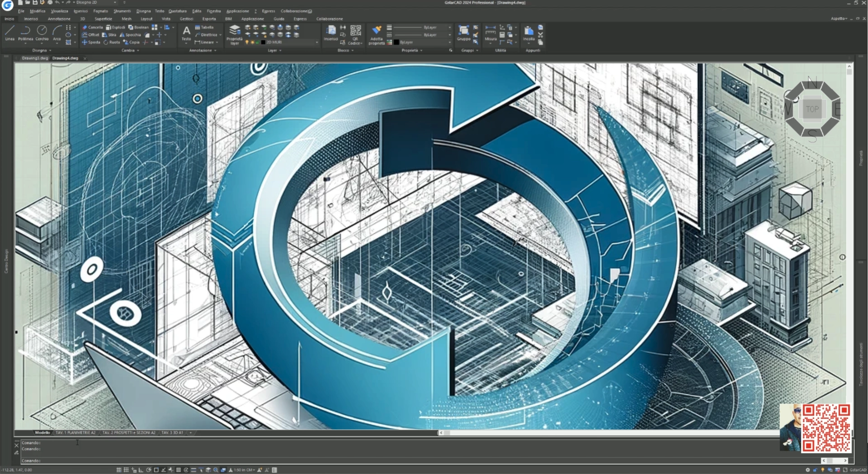Viewport: 868px width, 474px height.
Task: Add a new layout with plus button
Action: (190, 433)
